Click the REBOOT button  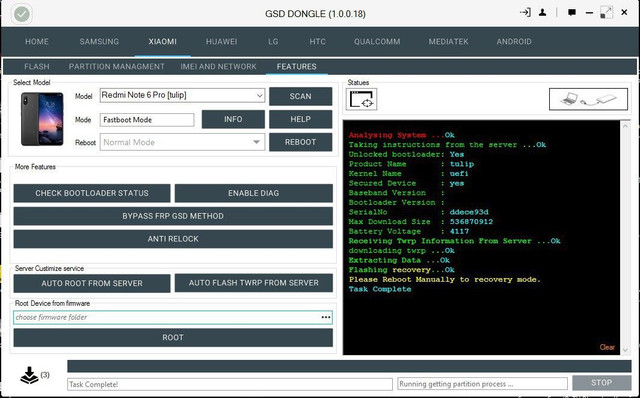click(x=300, y=142)
